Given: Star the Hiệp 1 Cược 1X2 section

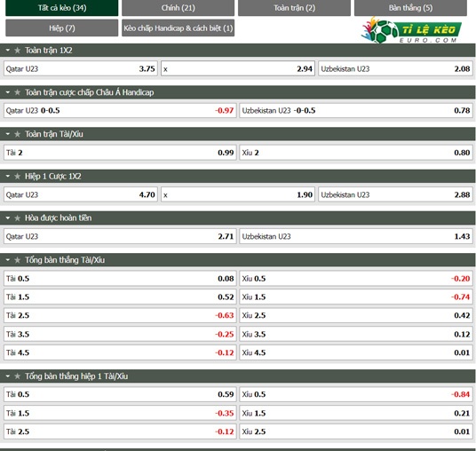Looking at the screenshot, I should pos(17,176).
